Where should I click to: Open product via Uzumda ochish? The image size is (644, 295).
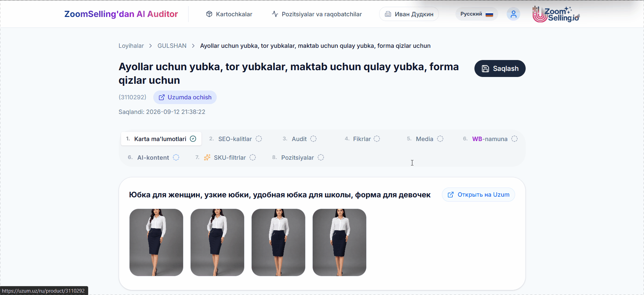tap(185, 97)
